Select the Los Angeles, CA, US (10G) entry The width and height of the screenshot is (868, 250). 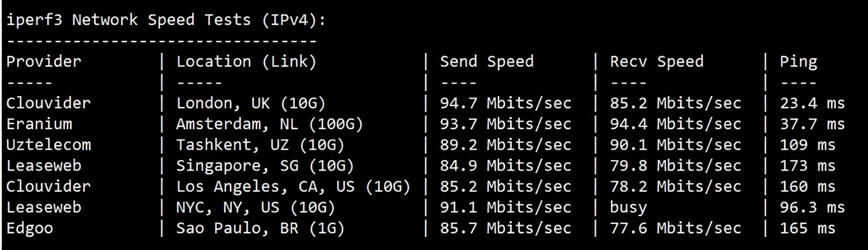click(x=293, y=187)
